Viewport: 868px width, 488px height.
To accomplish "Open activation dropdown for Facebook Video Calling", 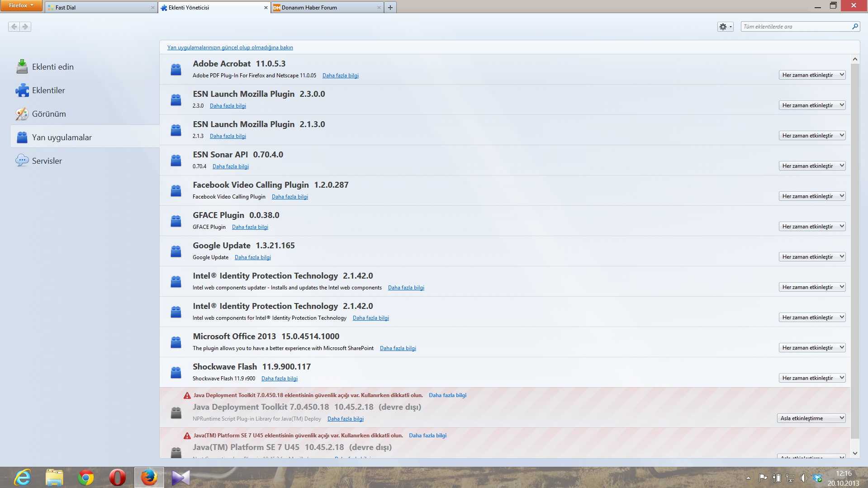I will click(812, 196).
